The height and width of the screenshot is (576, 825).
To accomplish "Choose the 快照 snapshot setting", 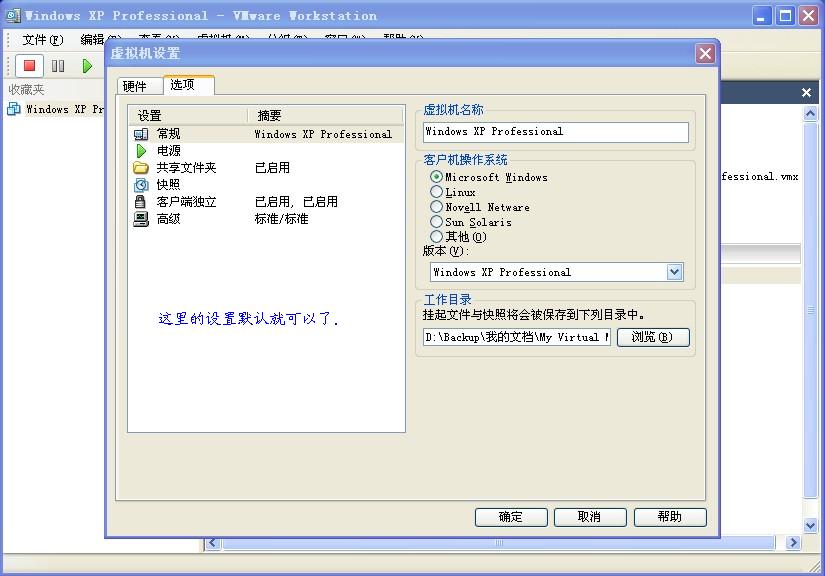I will coord(168,185).
